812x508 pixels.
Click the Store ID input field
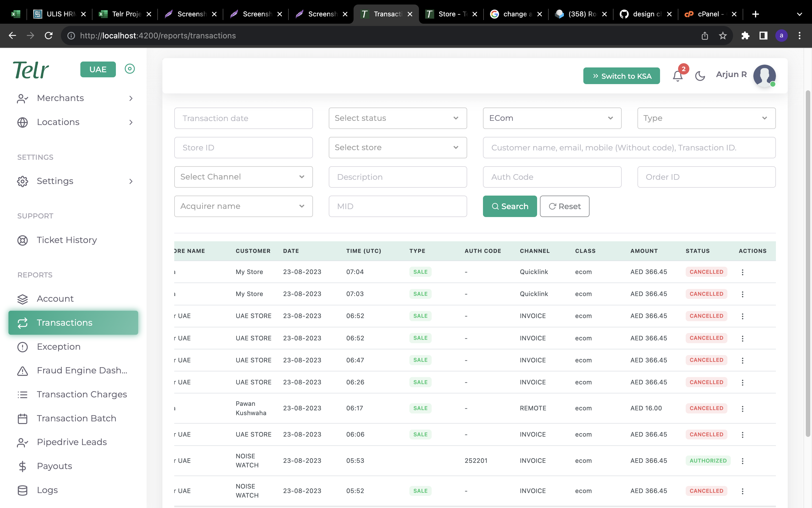tap(243, 148)
